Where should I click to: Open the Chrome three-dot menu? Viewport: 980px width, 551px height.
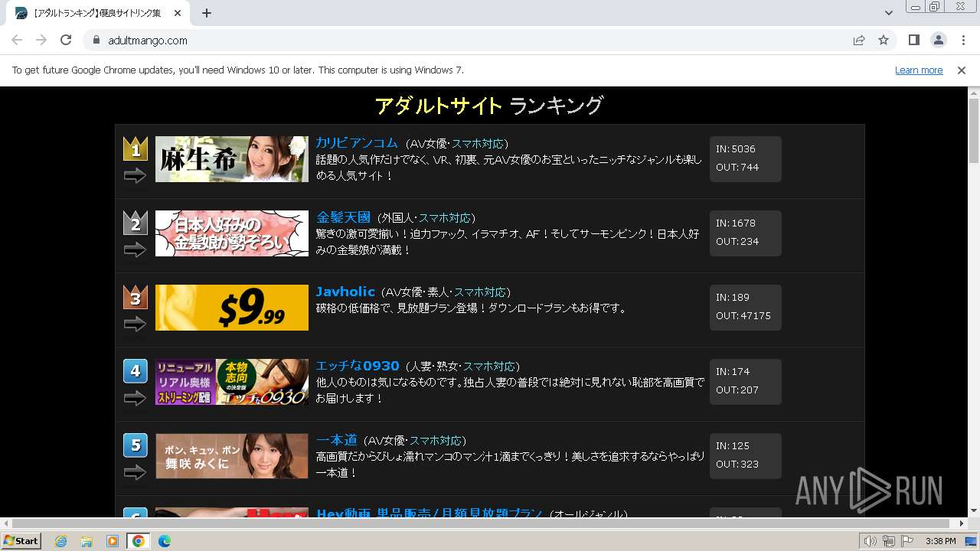[x=963, y=40]
